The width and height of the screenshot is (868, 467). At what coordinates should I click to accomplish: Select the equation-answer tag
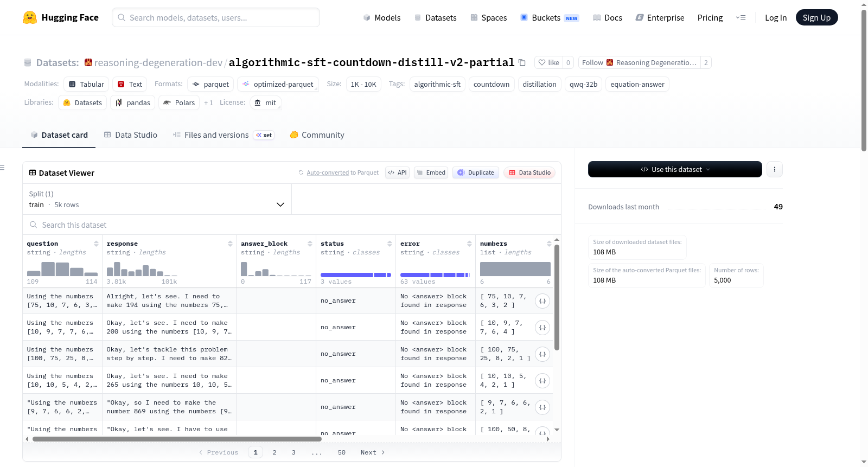coord(637,84)
